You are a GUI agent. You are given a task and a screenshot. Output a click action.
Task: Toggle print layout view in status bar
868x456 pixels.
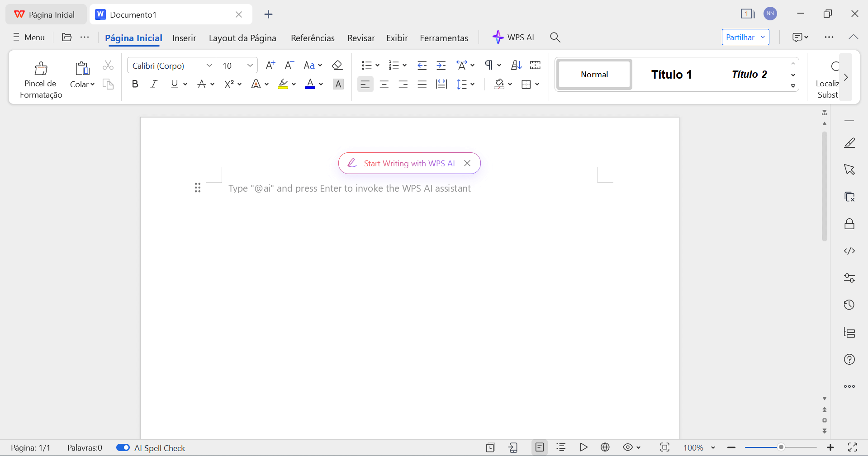540,447
